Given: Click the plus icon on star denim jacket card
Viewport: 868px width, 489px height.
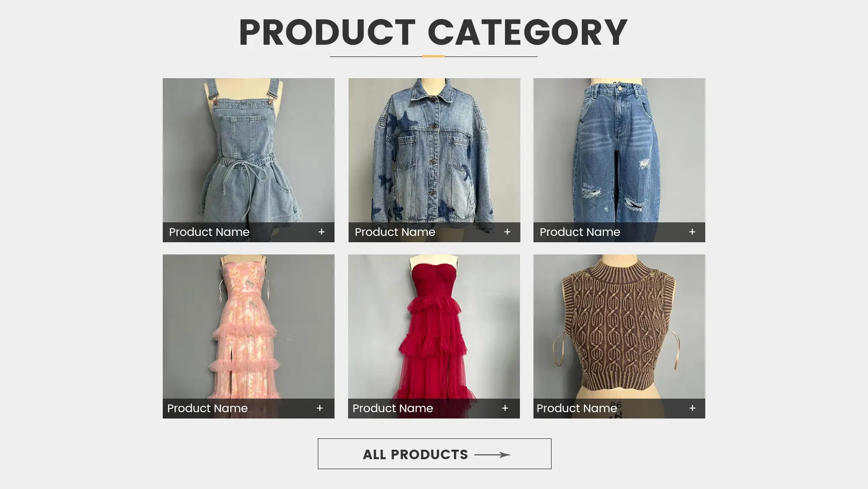Looking at the screenshot, I should point(507,232).
